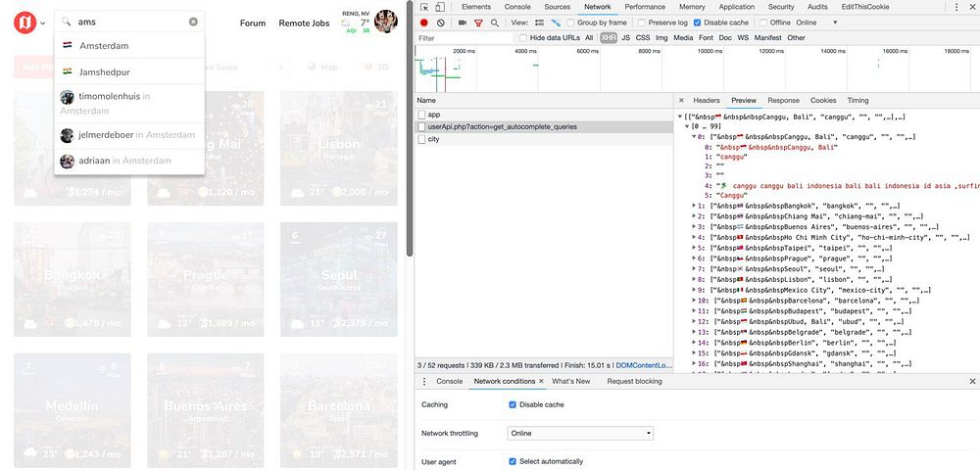Open the Medellín city card
Screen dimensions: 980x470
click(72, 410)
